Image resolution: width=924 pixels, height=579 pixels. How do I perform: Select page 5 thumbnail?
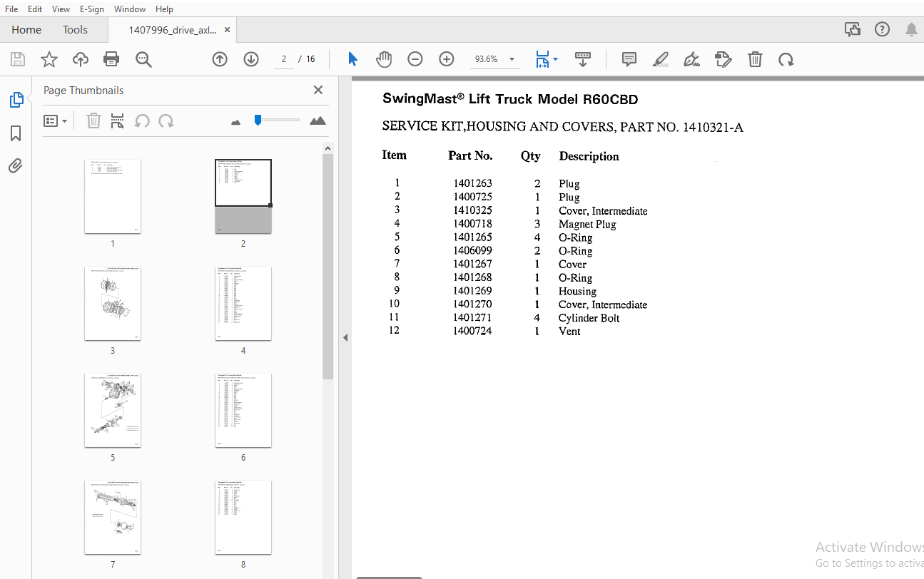point(113,410)
